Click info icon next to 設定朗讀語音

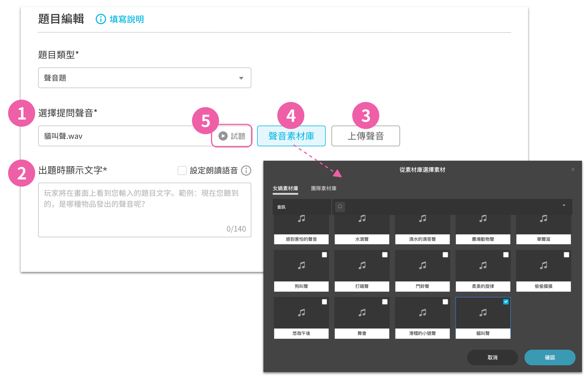pos(246,170)
